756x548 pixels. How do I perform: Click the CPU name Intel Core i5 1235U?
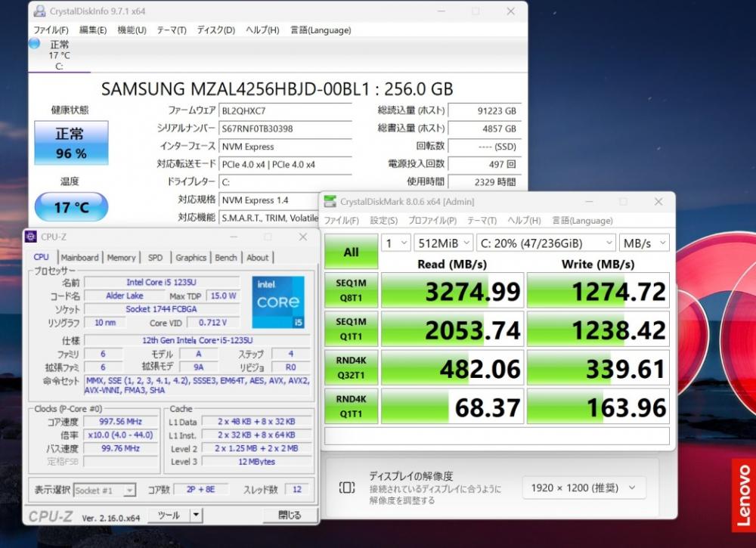click(x=162, y=283)
